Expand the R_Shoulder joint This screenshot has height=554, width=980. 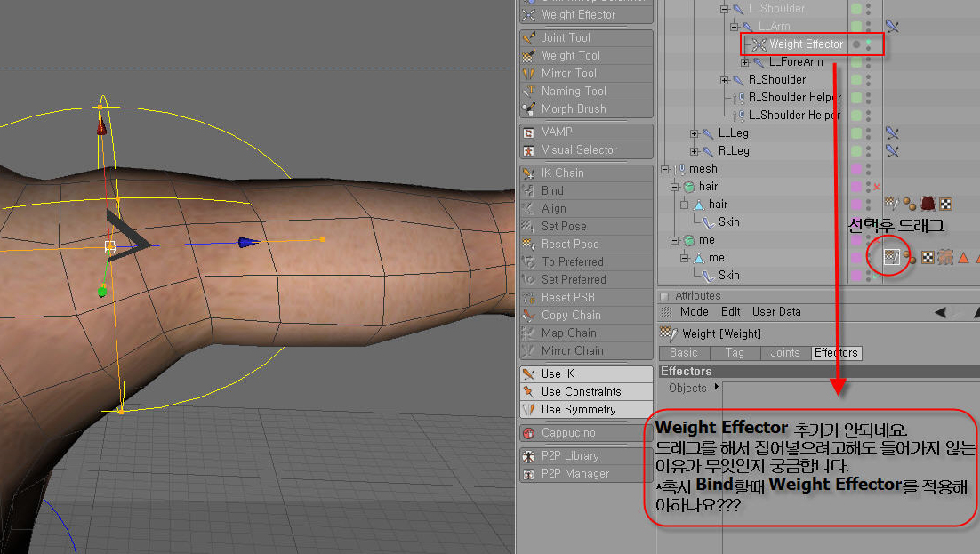(724, 80)
